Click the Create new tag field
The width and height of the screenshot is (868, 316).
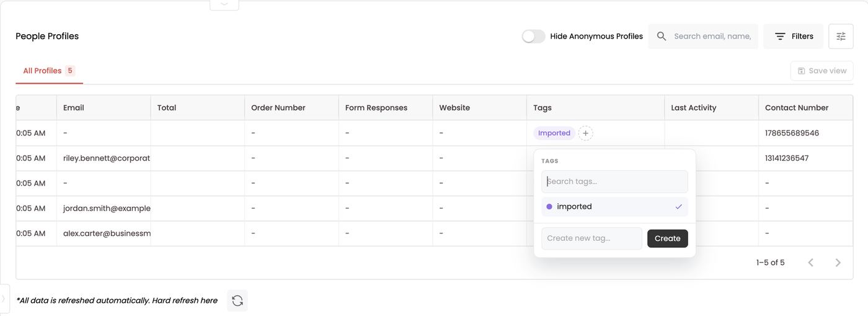[591, 238]
